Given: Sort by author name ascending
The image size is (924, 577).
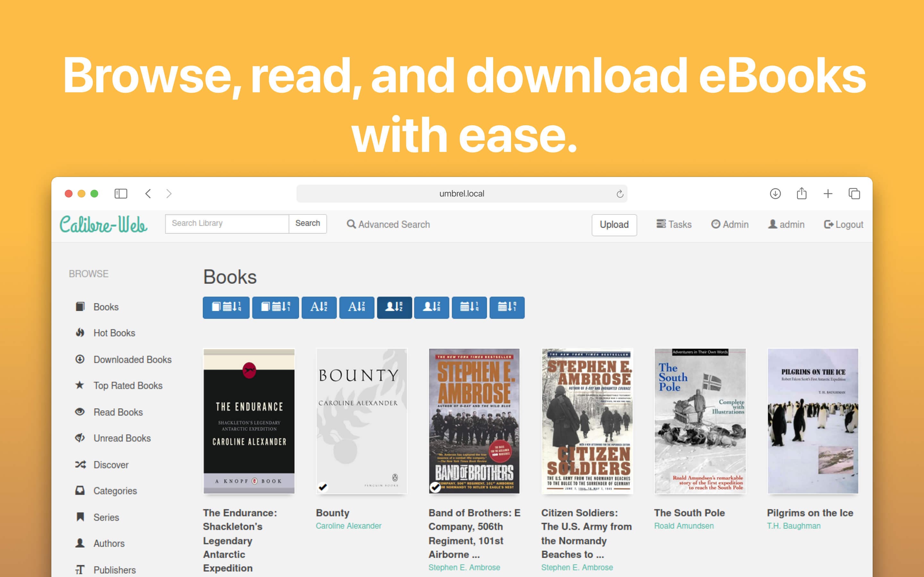Looking at the screenshot, I should [x=394, y=307].
